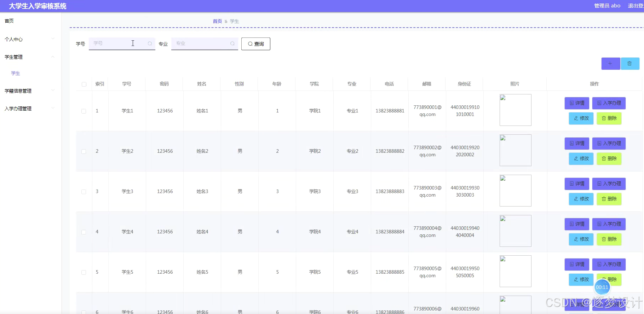Click 删除 for row 学生3
The height and width of the screenshot is (314, 644).
click(x=609, y=199)
